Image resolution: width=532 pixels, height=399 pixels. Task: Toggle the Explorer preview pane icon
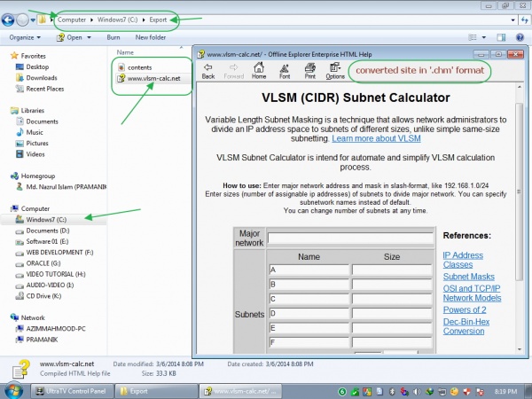pos(501,37)
